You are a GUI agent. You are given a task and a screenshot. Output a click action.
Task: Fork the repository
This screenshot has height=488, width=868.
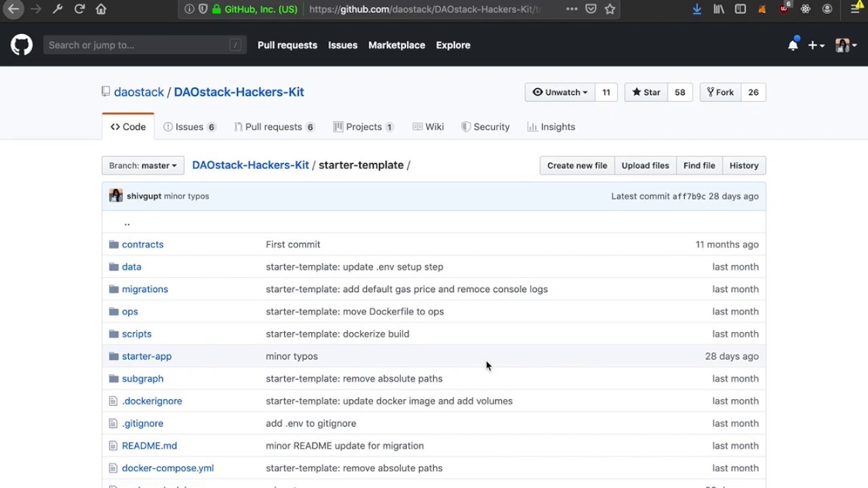click(720, 92)
